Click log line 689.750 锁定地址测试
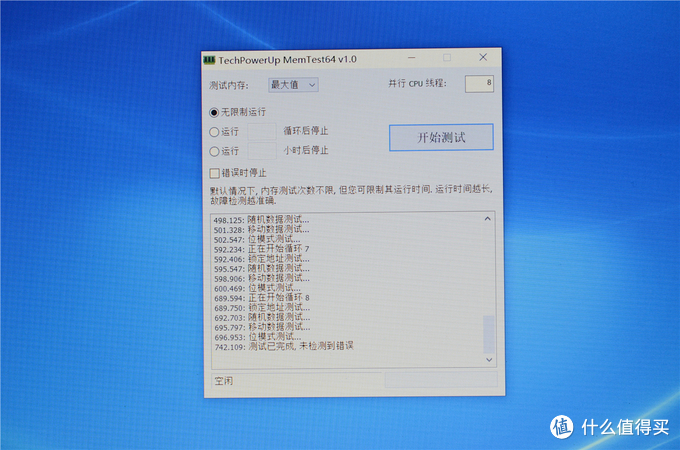The image size is (680, 450). (262, 308)
